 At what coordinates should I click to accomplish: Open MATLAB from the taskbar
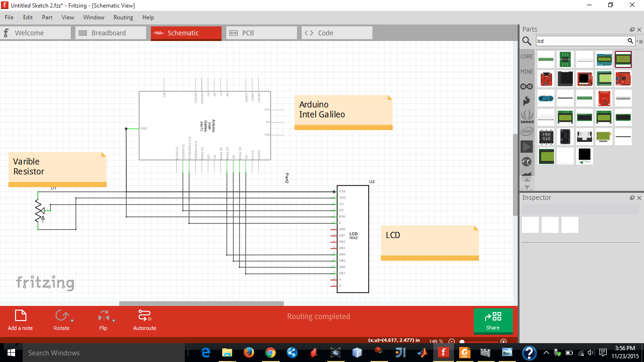point(421,353)
